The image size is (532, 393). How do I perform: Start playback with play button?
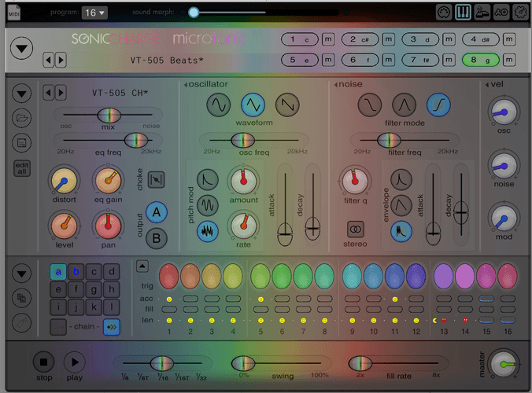75,362
